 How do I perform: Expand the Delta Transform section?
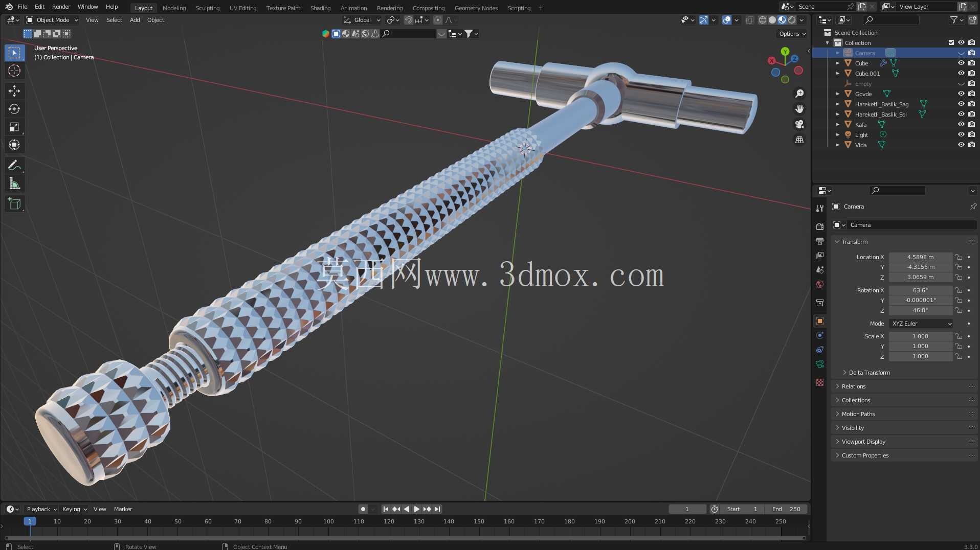(x=869, y=373)
